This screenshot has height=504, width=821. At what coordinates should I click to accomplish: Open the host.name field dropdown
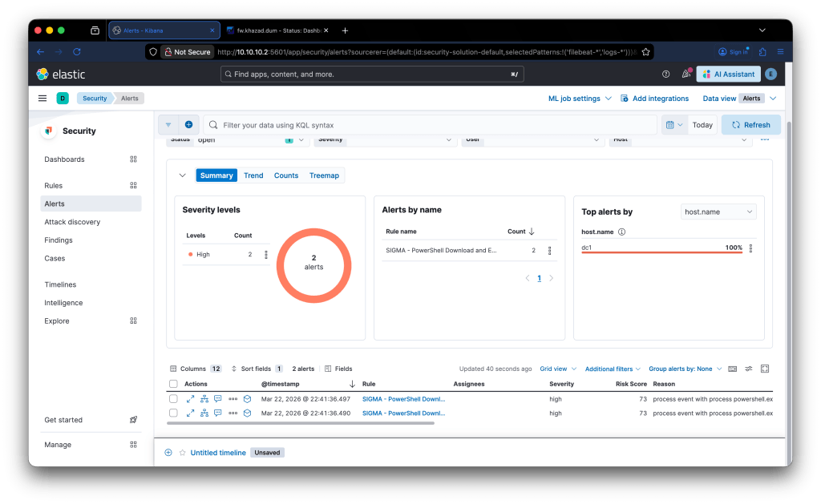point(718,212)
